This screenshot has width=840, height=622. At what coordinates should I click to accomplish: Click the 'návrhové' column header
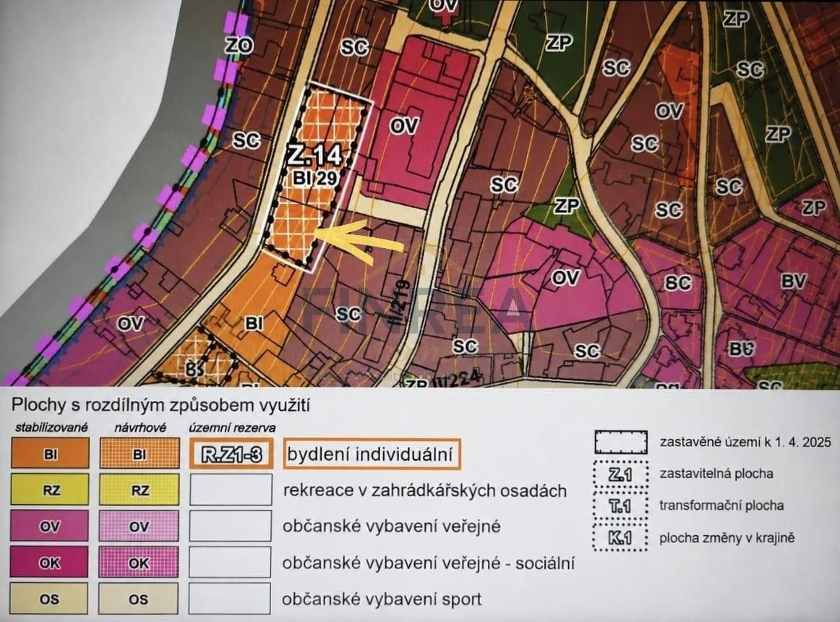140,427
